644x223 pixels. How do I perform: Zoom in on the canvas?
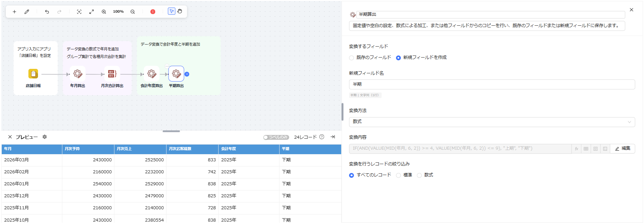pyautogui.click(x=104, y=12)
